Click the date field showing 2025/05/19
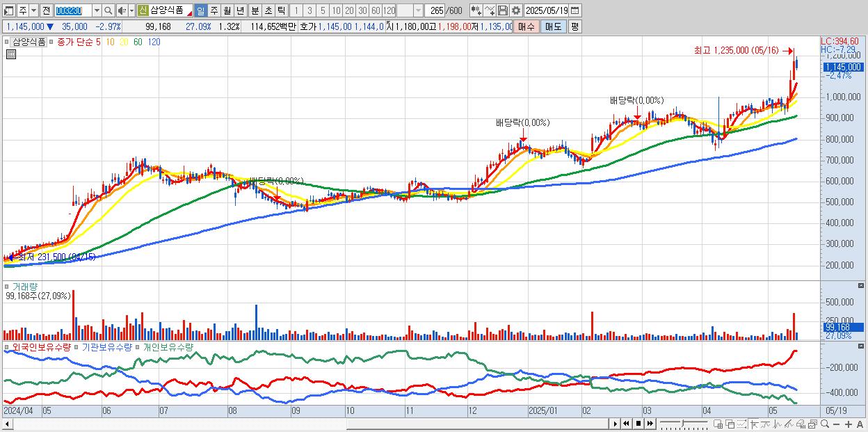The width and height of the screenshot is (868, 432). (547, 10)
